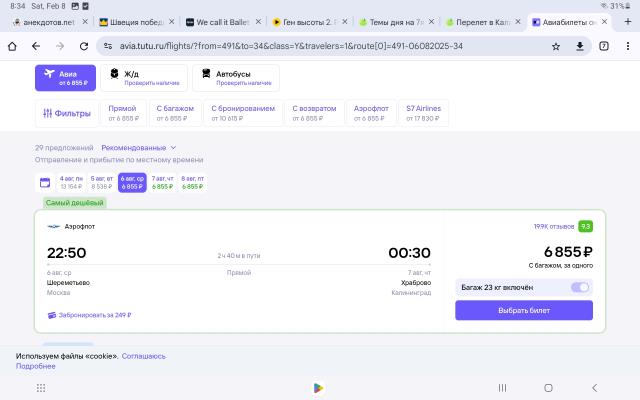640x400 pixels.
Task: Reload the page with the refresh icon
Action: (59, 46)
